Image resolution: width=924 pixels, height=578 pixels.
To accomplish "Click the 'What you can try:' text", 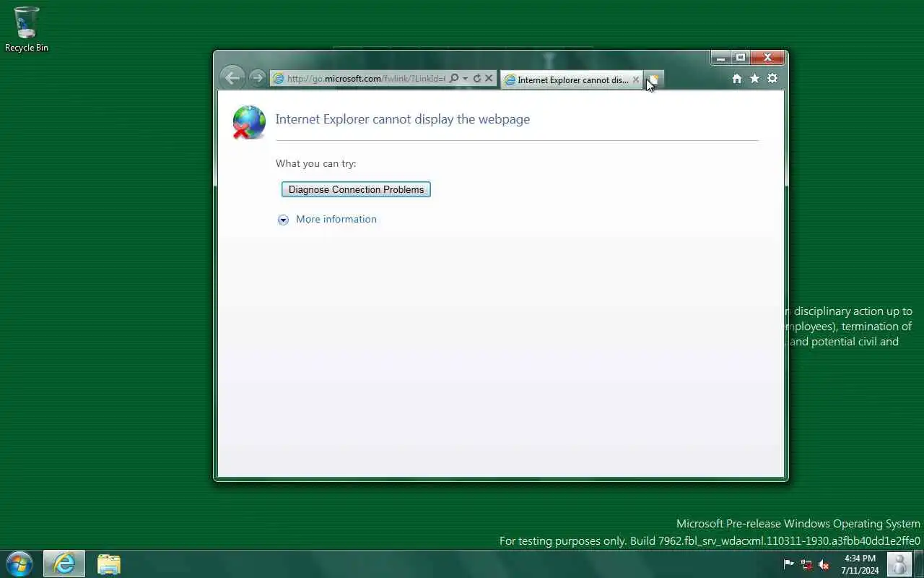I will pos(316,163).
